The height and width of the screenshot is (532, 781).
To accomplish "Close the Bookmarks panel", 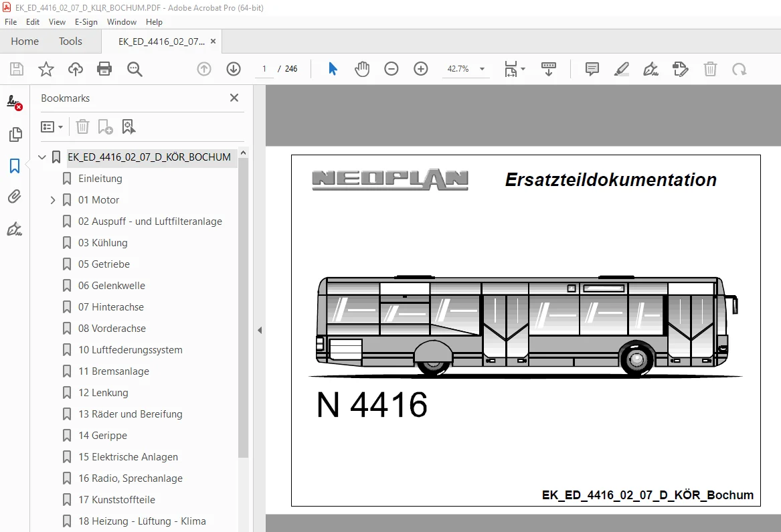I will 234,98.
